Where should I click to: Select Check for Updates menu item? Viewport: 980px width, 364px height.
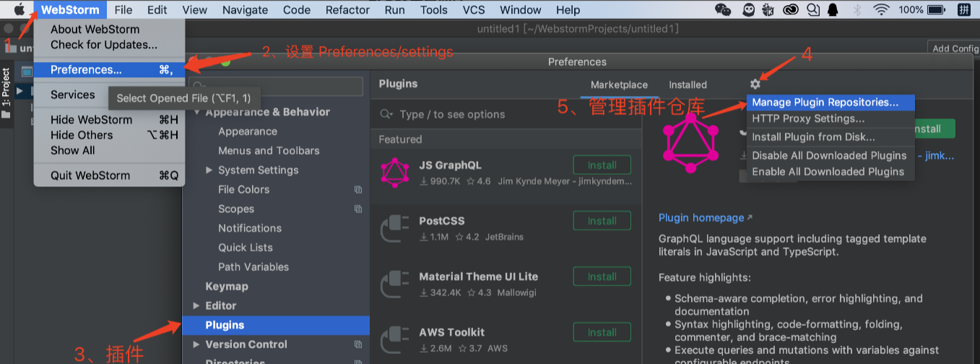pos(109,45)
